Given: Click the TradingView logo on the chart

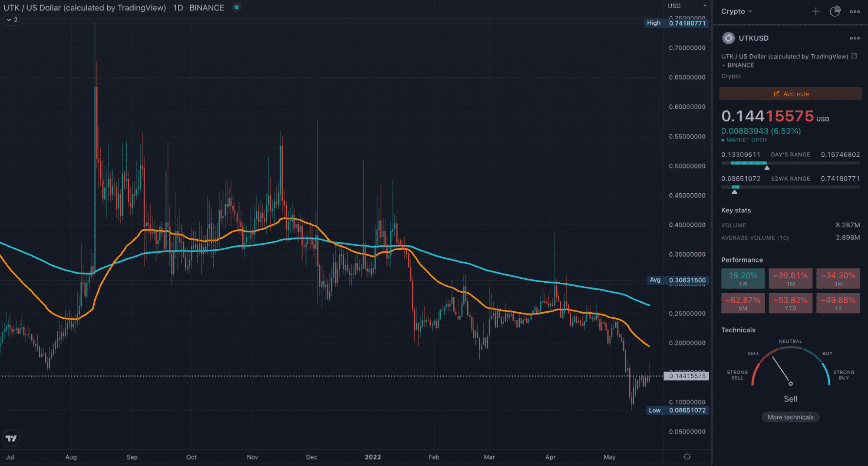Looking at the screenshot, I should coord(11,438).
